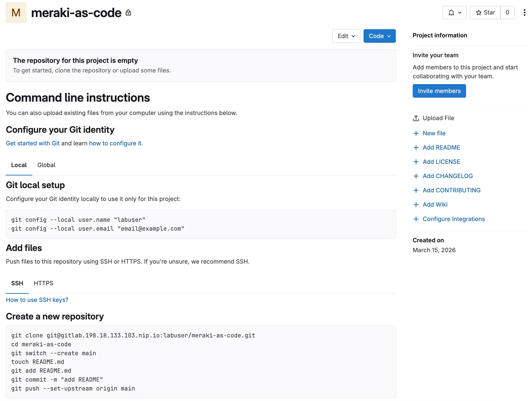Image resolution: width=532 pixels, height=401 pixels.
Task: Open the Get started with Git link
Action: pos(33,143)
